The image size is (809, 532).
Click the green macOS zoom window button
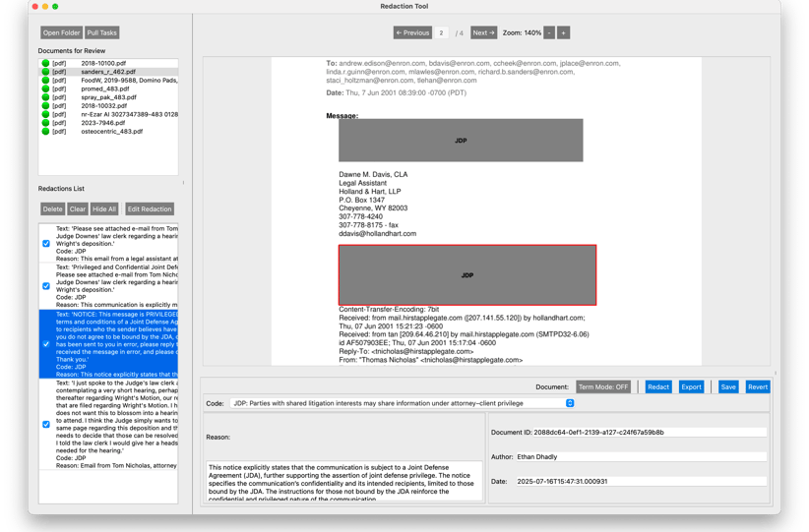(x=55, y=7)
